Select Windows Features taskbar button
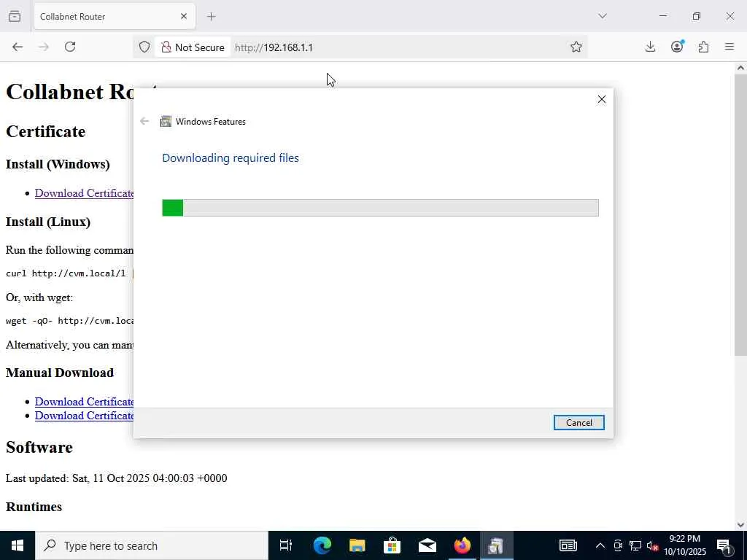The image size is (747, 560). pos(496,545)
